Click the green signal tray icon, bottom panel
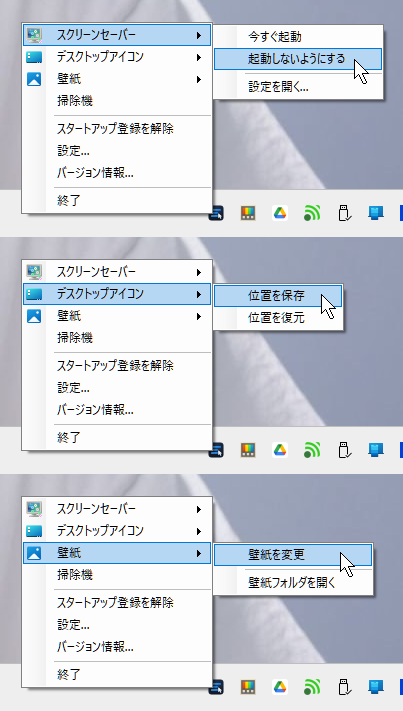Image resolution: width=403 pixels, height=711 pixels. coord(312,687)
